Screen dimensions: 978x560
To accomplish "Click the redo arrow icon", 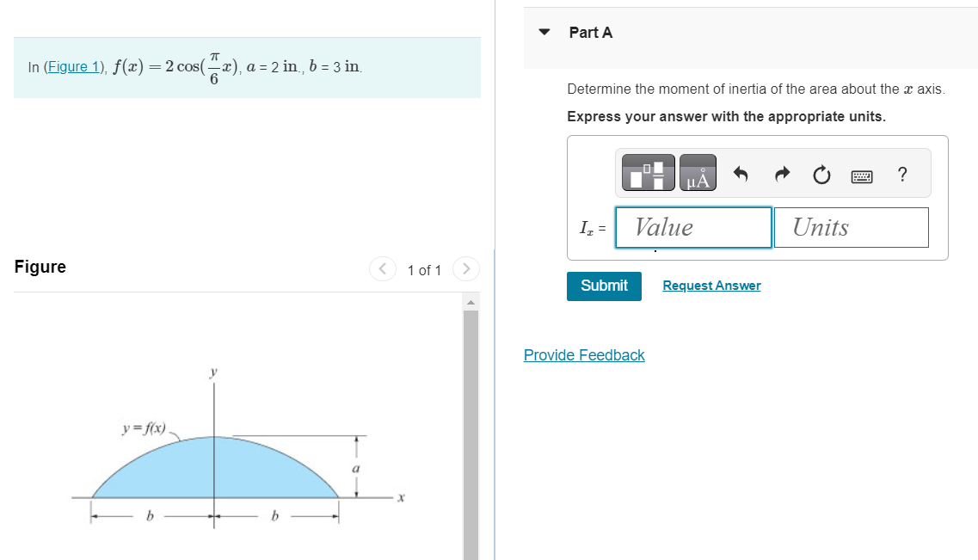I will click(x=781, y=173).
